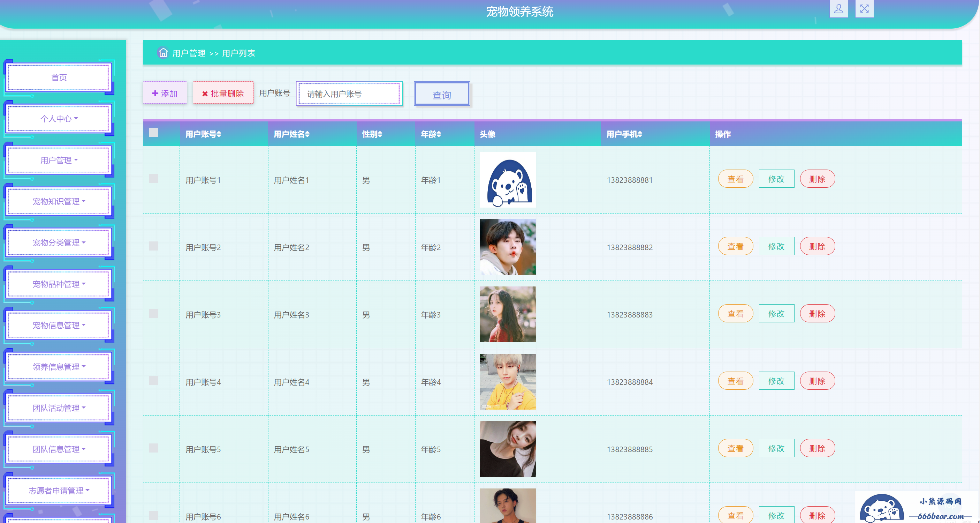Open the bear avatar of 用户账号1
980x523 pixels.
pos(508,180)
